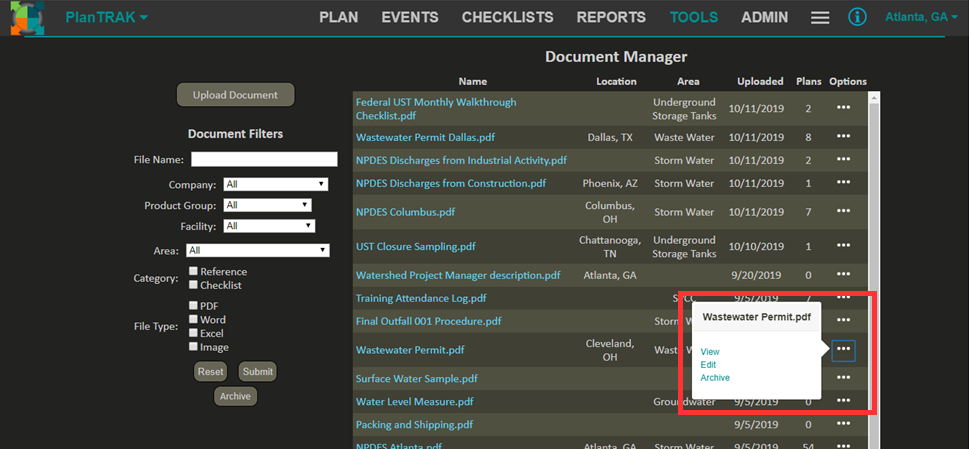Check the Checklist category checkbox
Viewport: 969px width, 449px height.
pyautogui.click(x=193, y=285)
